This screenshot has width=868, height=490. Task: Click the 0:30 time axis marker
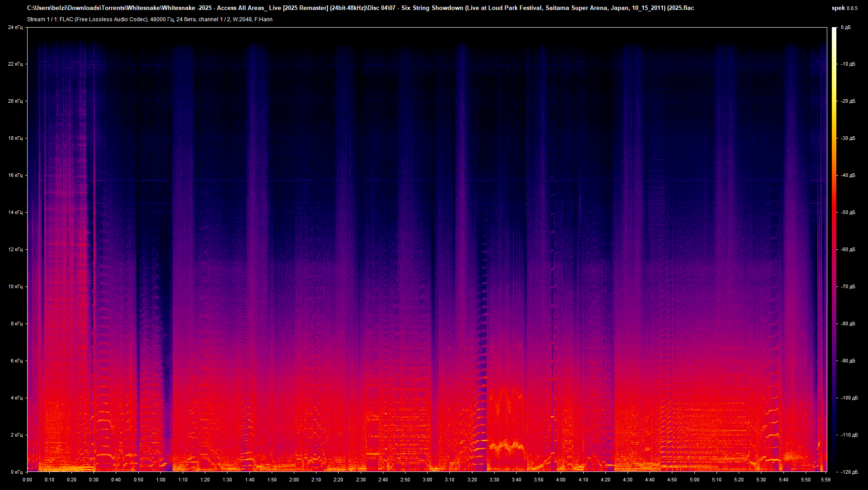[94, 480]
